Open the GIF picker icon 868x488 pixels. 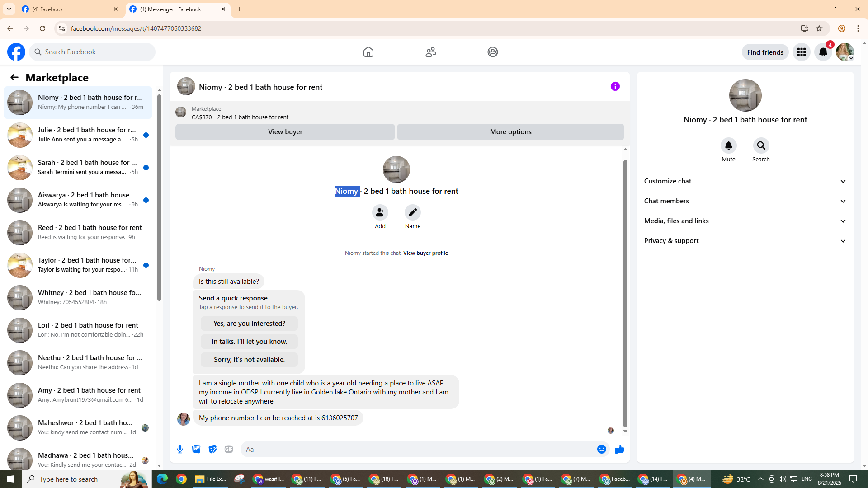[x=229, y=449]
